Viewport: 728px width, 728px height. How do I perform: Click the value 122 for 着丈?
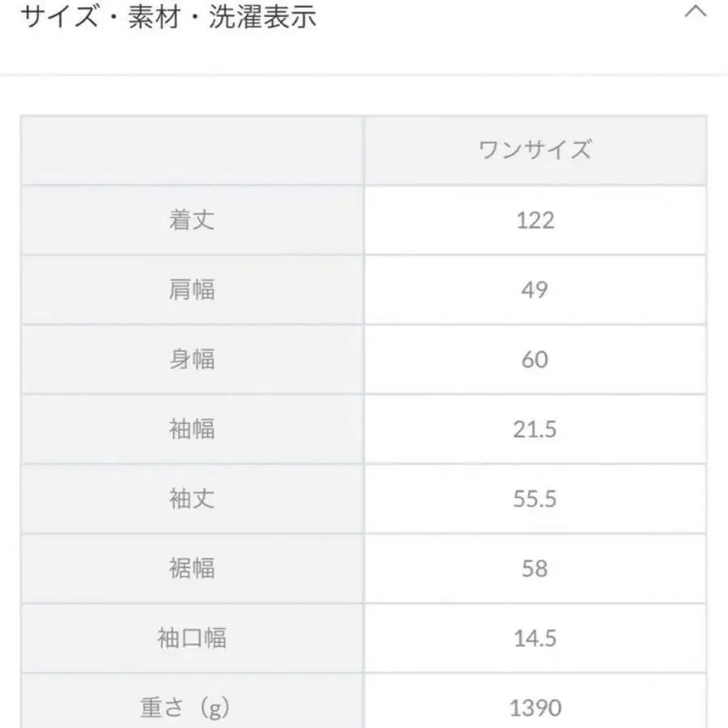535,220
